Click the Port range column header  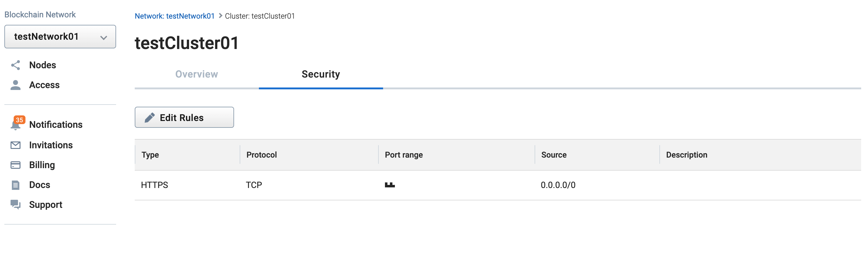click(404, 154)
